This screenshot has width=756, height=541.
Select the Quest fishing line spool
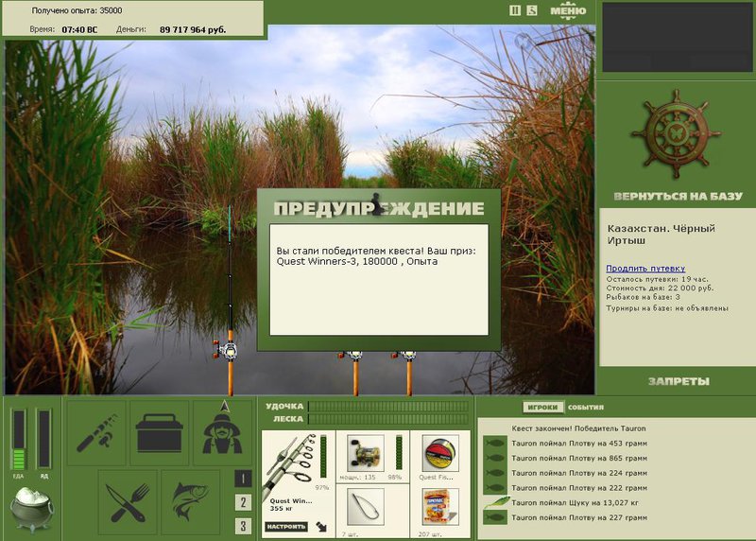tap(440, 453)
